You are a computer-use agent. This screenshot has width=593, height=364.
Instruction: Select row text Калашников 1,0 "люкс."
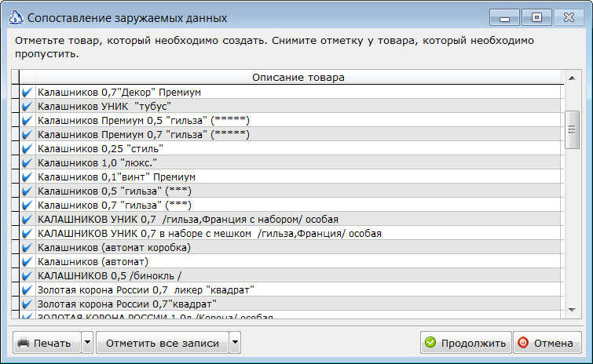(x=97, y=162)
